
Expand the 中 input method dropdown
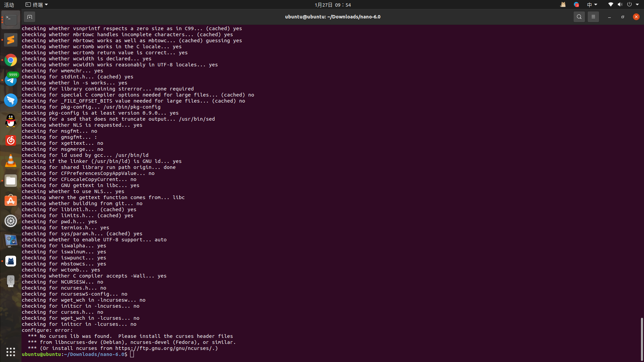point(592,5)
